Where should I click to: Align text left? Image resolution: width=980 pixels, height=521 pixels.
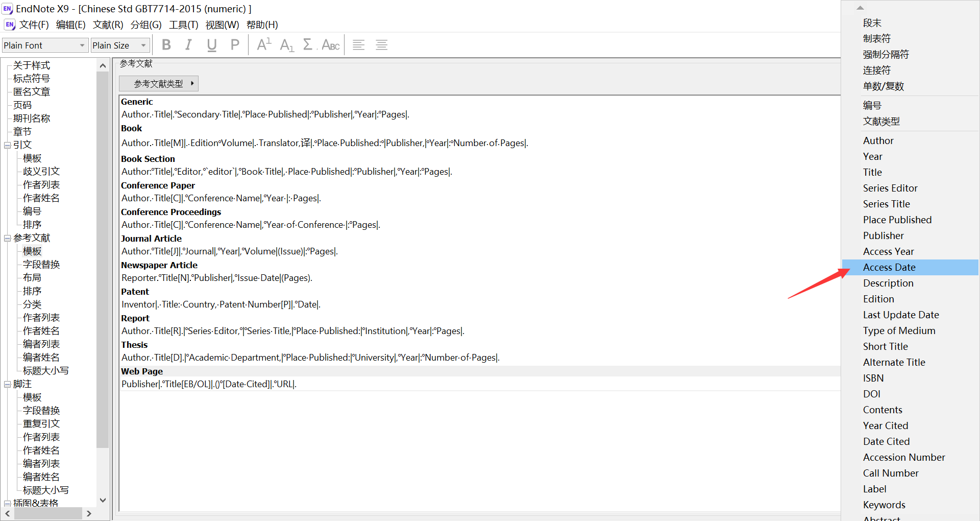359,45
